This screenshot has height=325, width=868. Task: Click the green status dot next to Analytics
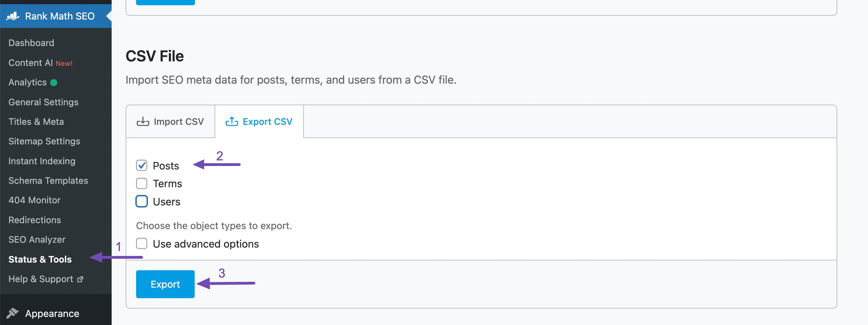click(x=53, y=83)
